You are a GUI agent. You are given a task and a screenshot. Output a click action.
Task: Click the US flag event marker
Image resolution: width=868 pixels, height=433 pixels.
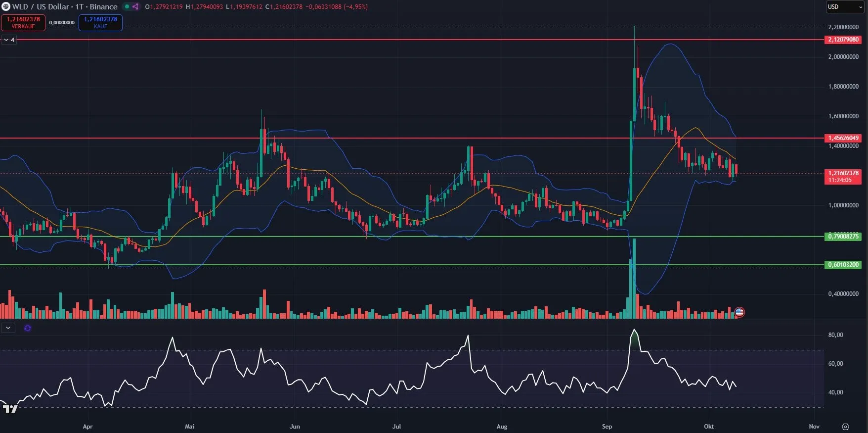(739, 312)
